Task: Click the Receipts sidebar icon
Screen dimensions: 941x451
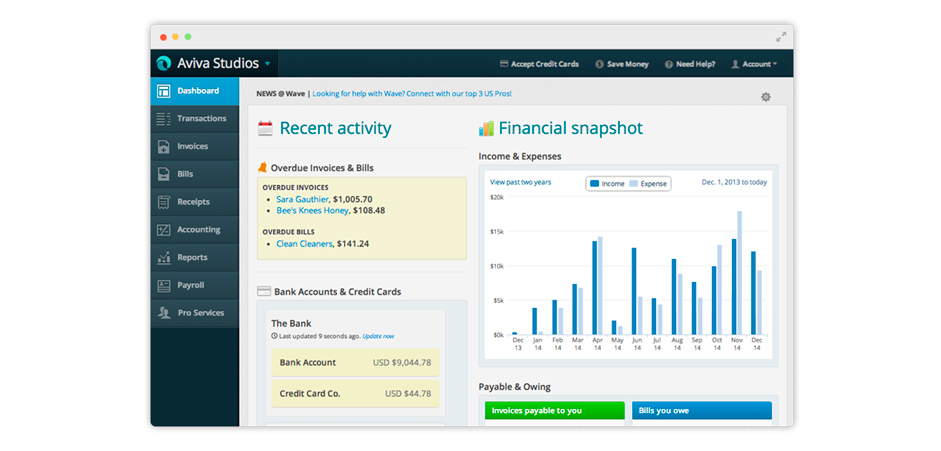Action: [x=163, y=202]
